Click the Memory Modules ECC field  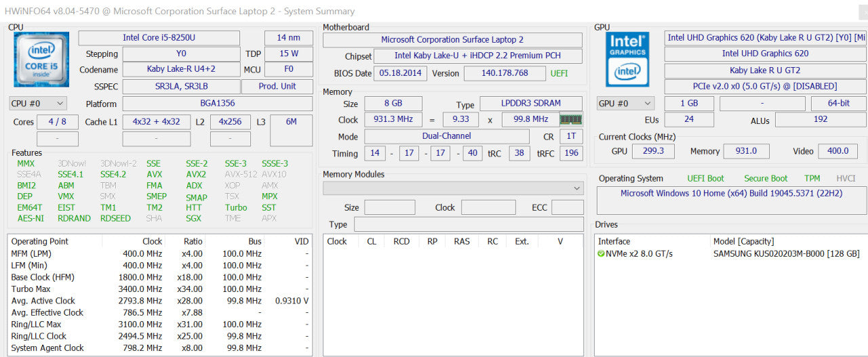point(568,207)
